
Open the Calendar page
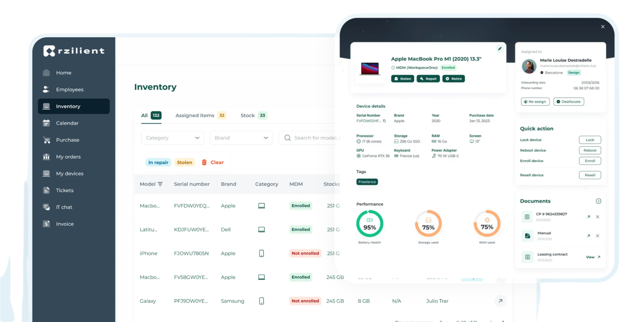[x=74, y=123]
